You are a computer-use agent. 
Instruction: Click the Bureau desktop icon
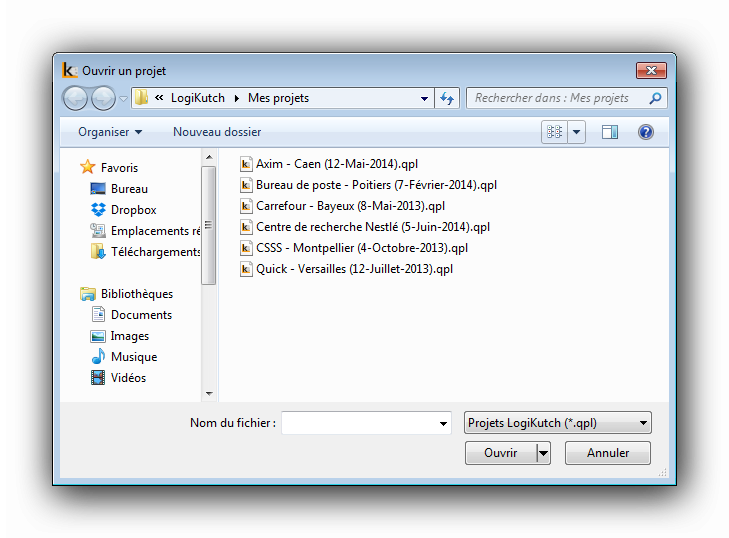coord(98,189)
